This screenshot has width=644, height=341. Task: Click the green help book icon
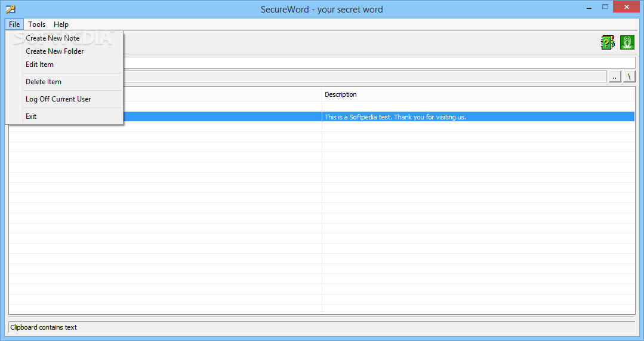pyautogui.click(x=608, y=42)
